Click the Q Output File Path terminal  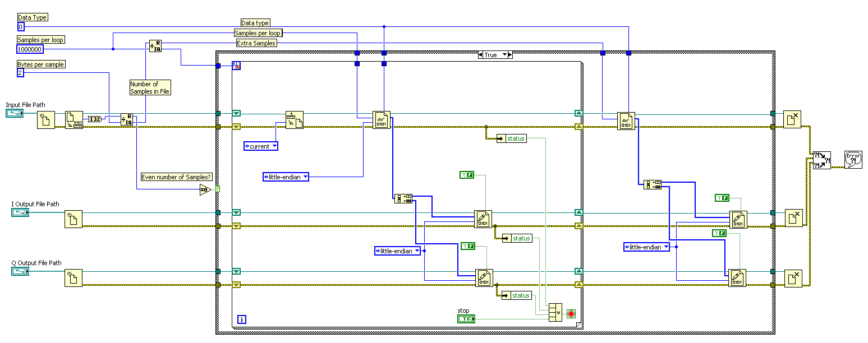click(20, 272)
